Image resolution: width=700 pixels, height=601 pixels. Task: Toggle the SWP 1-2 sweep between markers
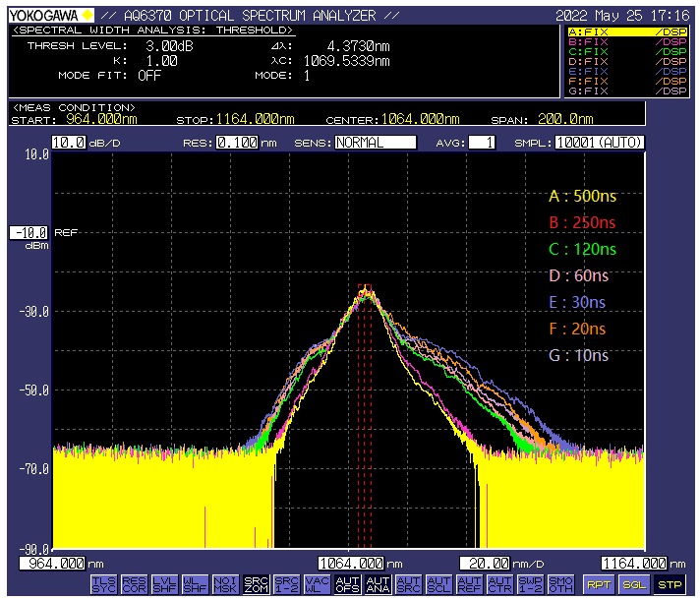[530, 583]
